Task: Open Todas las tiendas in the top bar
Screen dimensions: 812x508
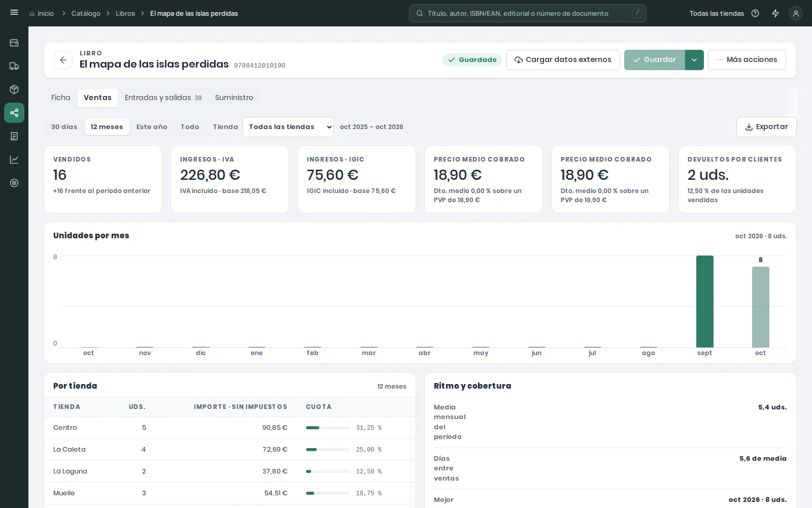Action: click(717, 13)
